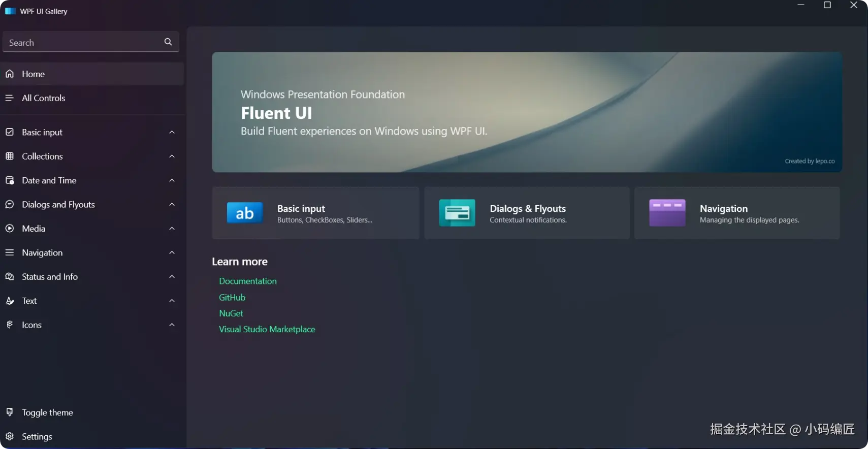Expand the Icons section chevron
This screenshot has height=449, width=868.
tap(172, 325)
